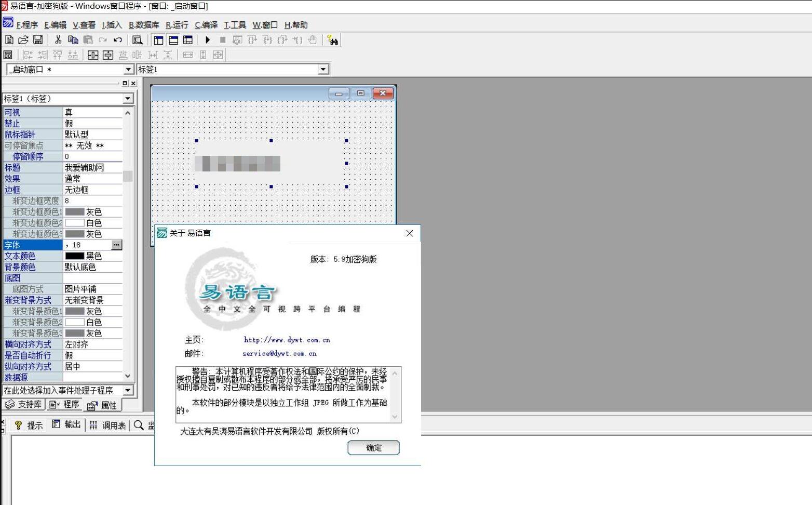Click the 渐变边框颜色2 white swatch
This screenshot has width=812, height=505.
click(x=74, y=223)
